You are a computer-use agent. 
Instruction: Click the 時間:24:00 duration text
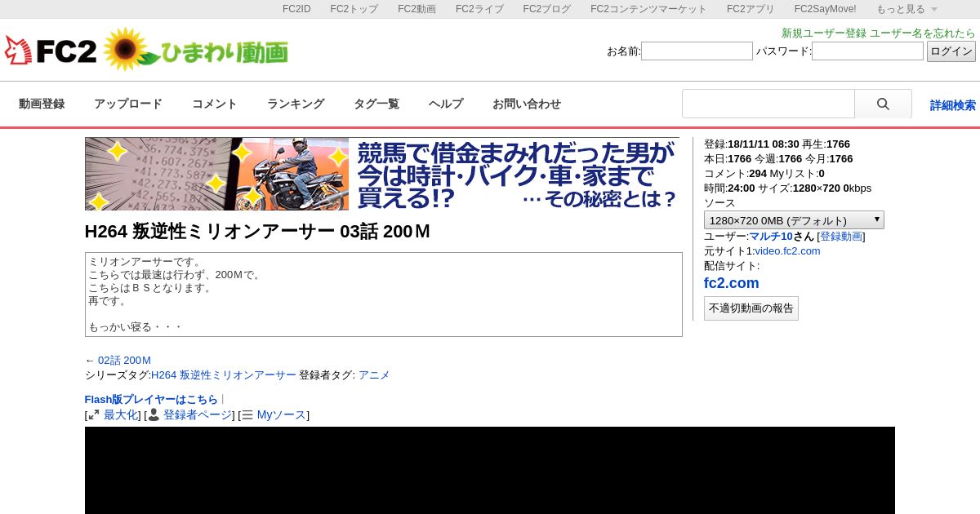(729, 188)
